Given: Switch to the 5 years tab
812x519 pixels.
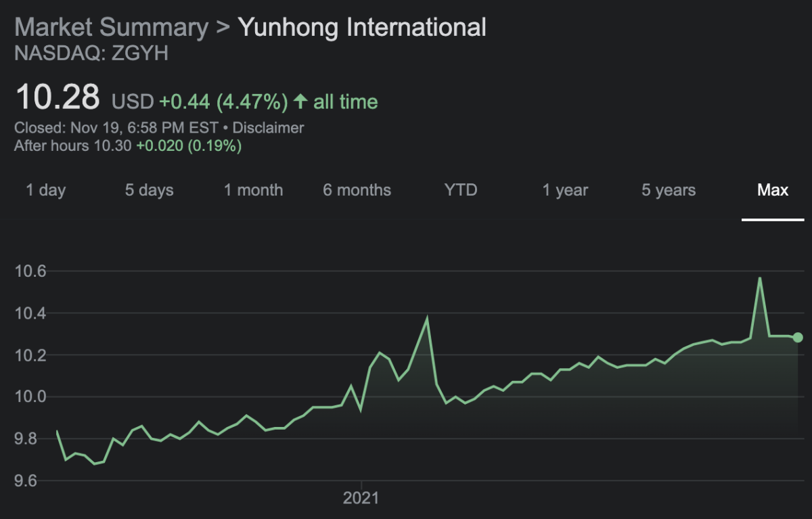Looking at the screenshot, I should pyautogui.click(x=669, y=190).
